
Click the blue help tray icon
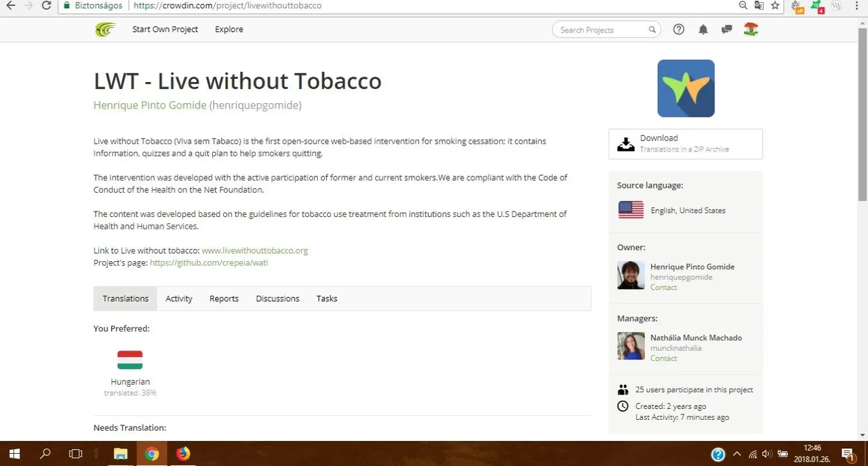click(718, 454)
